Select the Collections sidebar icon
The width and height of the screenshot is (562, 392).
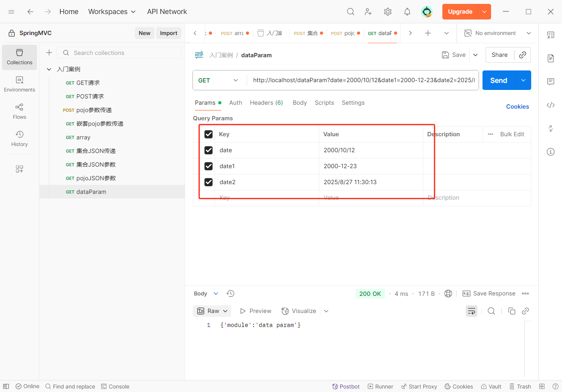[19, 57]
